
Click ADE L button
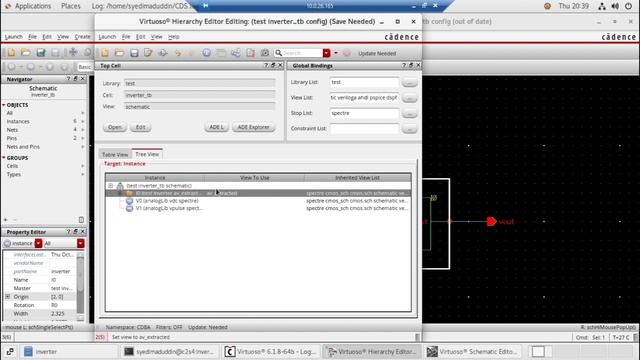(216, 127)
